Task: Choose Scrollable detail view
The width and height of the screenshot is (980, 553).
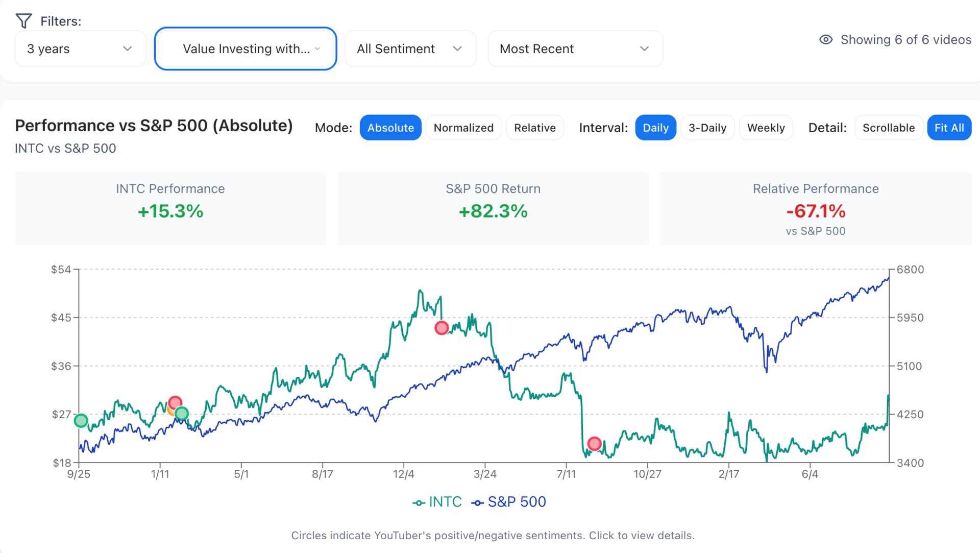Action: pos(888,128)
